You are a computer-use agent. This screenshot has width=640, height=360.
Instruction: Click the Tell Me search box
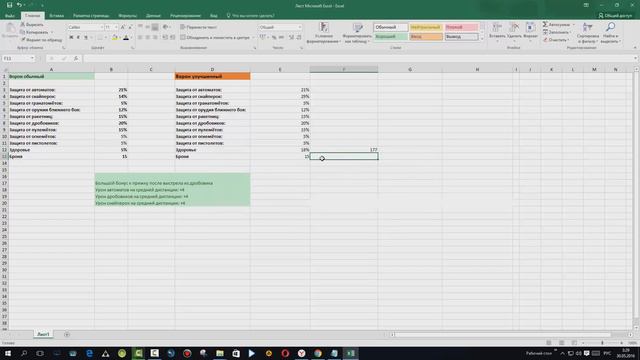point(250,16)
